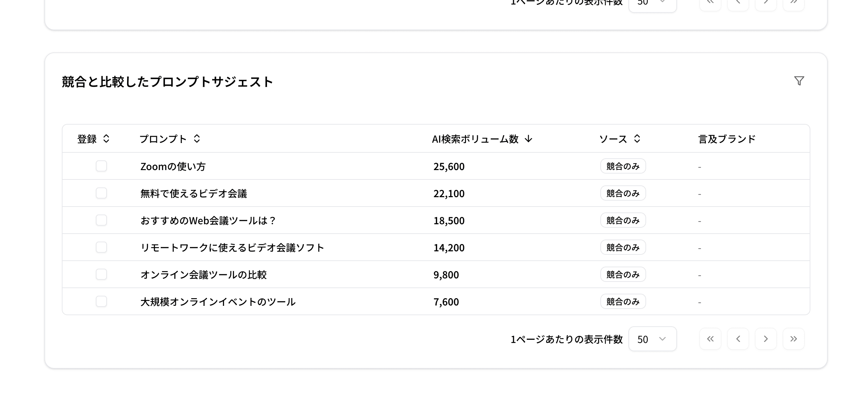Select the 無料で使えるビデオ会議 checkbox
868x411 pixels.
pos(101,193)
